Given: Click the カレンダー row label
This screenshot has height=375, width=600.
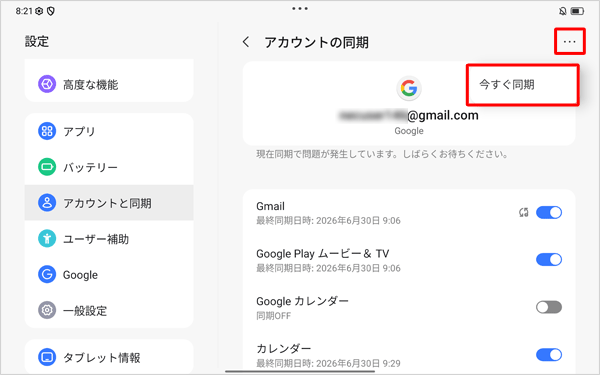Looking at the screenshot, I should tap(284, 349).
